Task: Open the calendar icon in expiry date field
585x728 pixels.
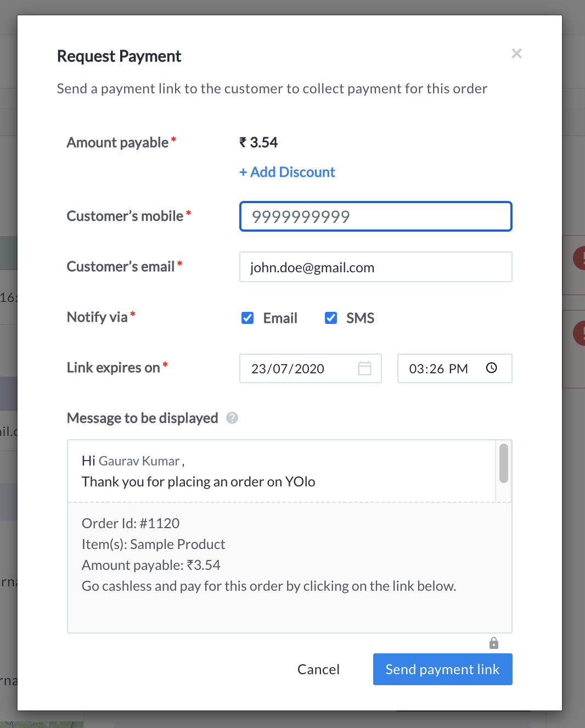Action: point(364,368)
